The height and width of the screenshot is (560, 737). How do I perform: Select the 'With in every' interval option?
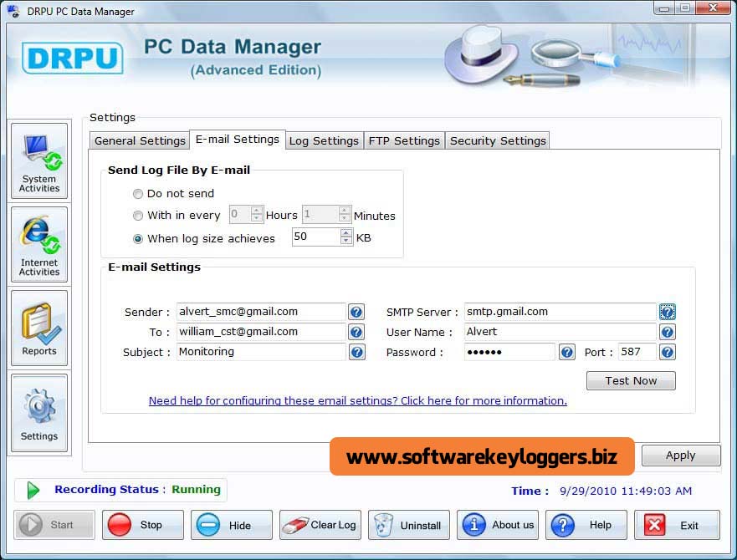pyautogui.click(x=138, y=216)
